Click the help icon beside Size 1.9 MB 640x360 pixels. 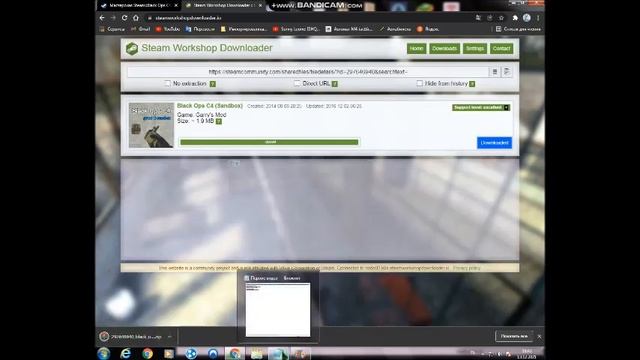219,121
